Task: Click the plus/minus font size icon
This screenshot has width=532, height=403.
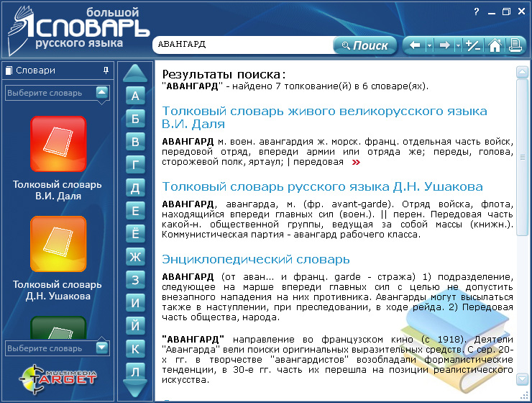Action: [x=473, y=45]
